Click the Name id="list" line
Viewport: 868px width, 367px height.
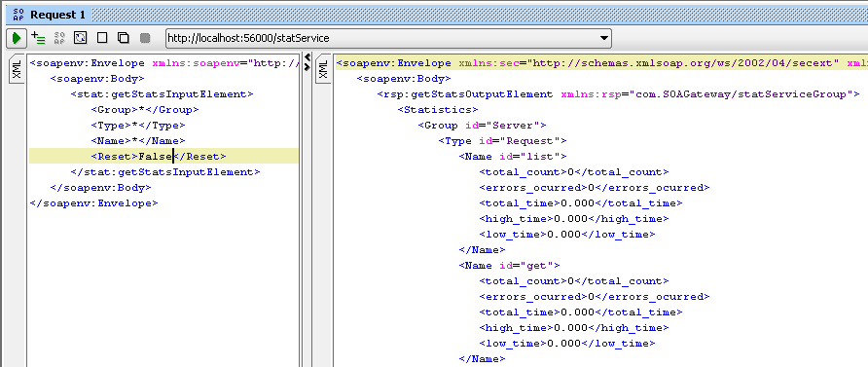pos(513,156)
